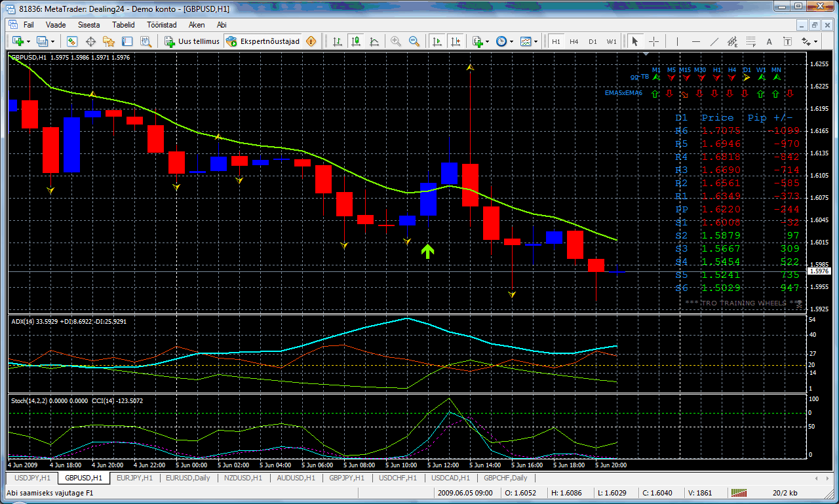Open the Aken menu
Image resolution: width=839 pixels, height=504 pixels.
[196, 24]
